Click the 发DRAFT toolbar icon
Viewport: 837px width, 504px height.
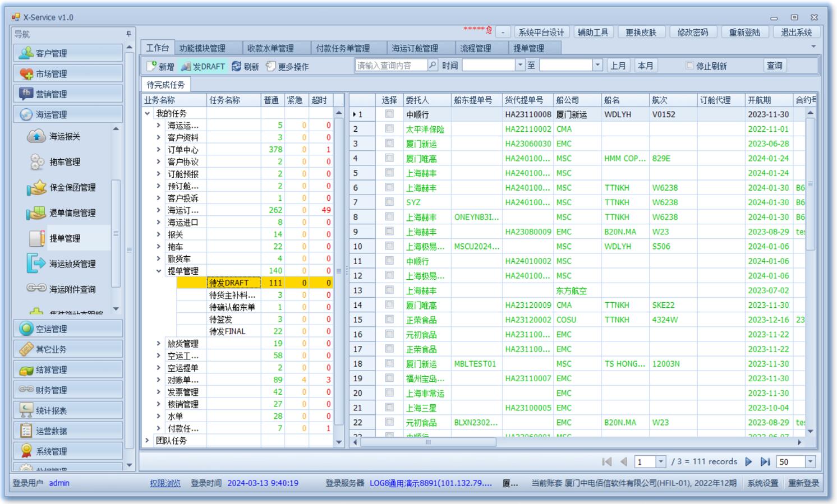point(186,66)
